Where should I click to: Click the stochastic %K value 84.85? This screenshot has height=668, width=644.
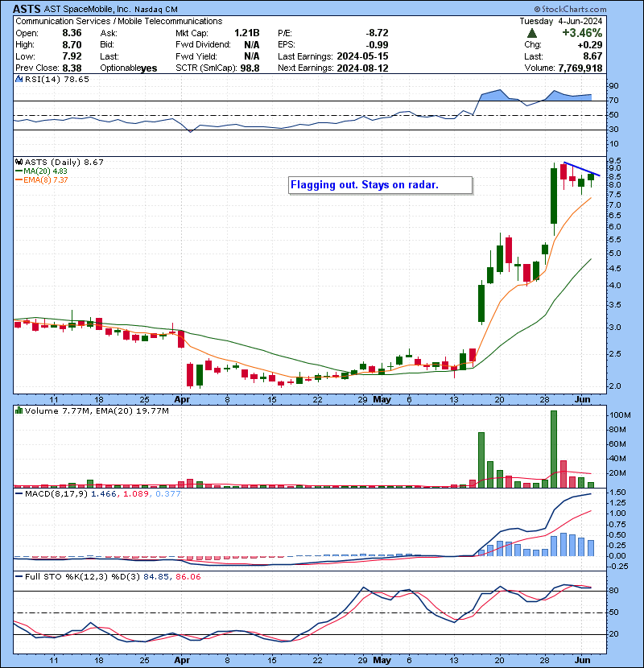pyautogui.click(x=156, y=576)
